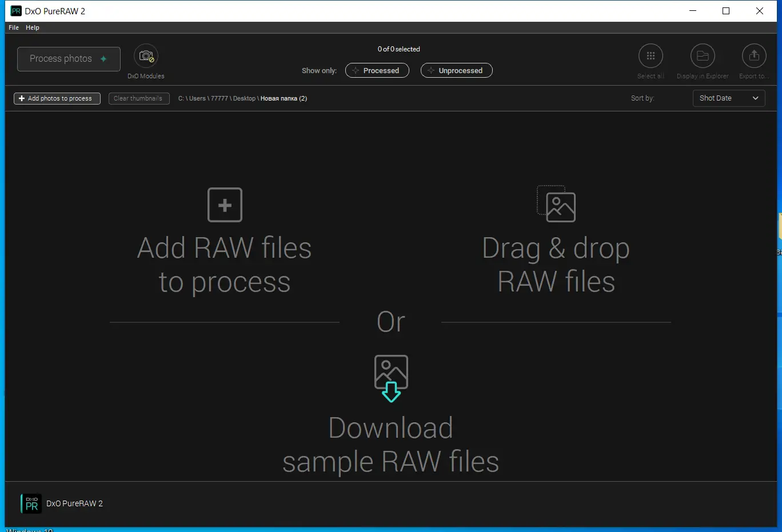782x532 pixels.
Task: Click the Export to upload icon
Action: tap(754, 56)
